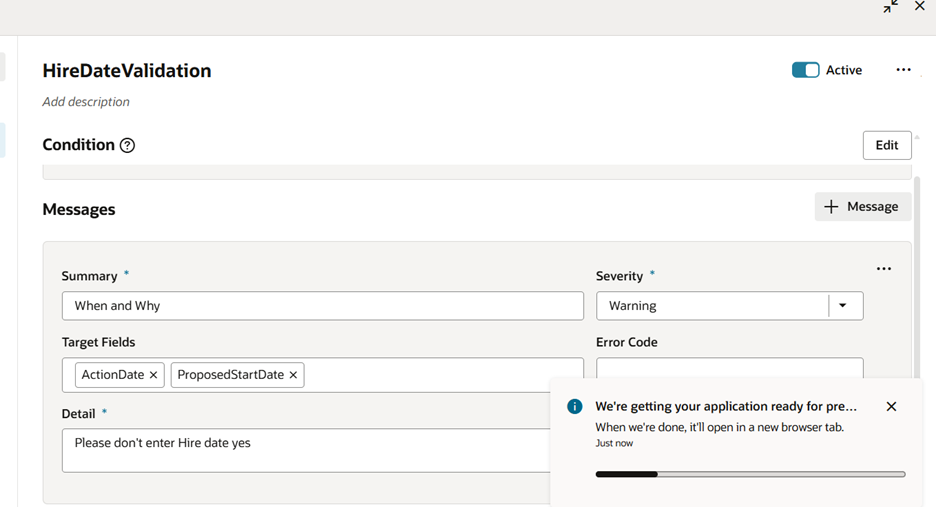Click the Edit condition button
936x507 pixels.
tap(886, 145)
